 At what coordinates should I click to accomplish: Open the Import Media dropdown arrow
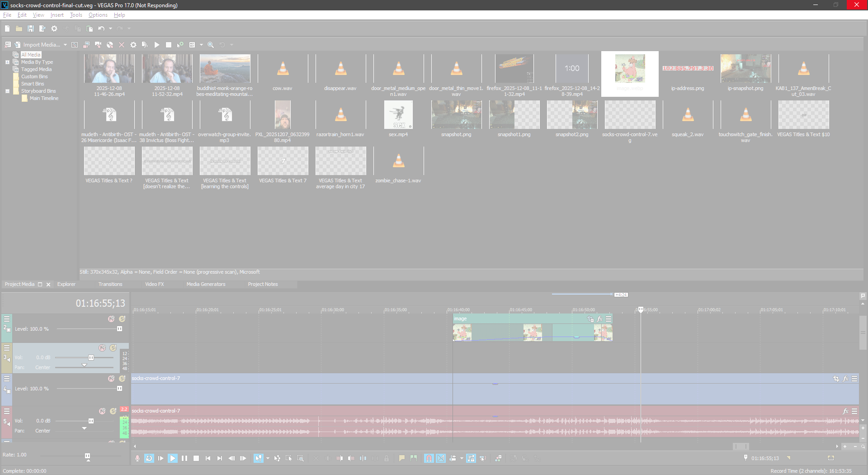pyautogui.click(x=65, y=45)
